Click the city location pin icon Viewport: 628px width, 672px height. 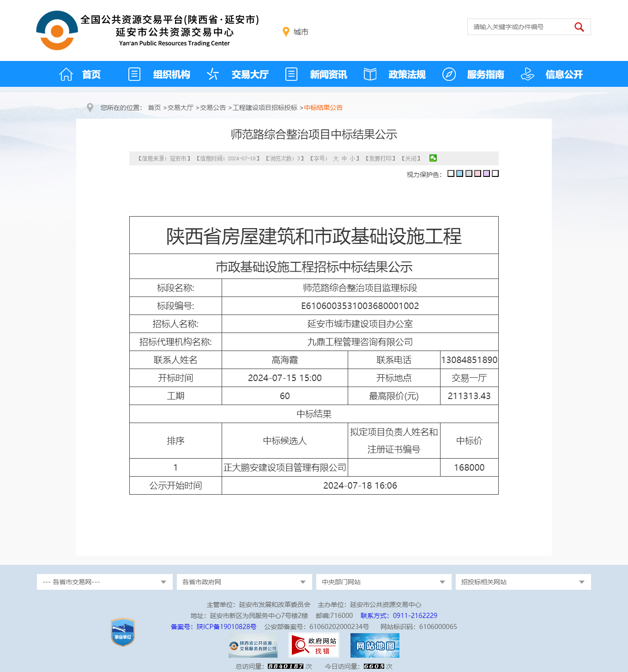[x=286, y=32]
